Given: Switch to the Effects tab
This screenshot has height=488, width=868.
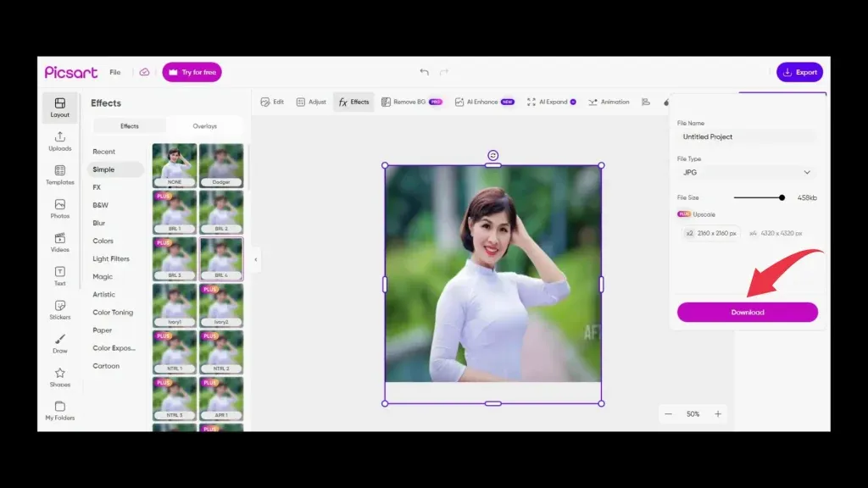Looking at the screenshot, I should (130, 126).
